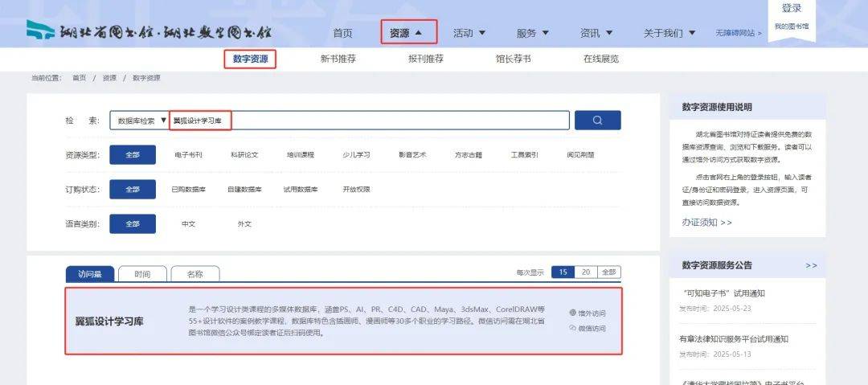Filter language by 中文

(188, 224)
